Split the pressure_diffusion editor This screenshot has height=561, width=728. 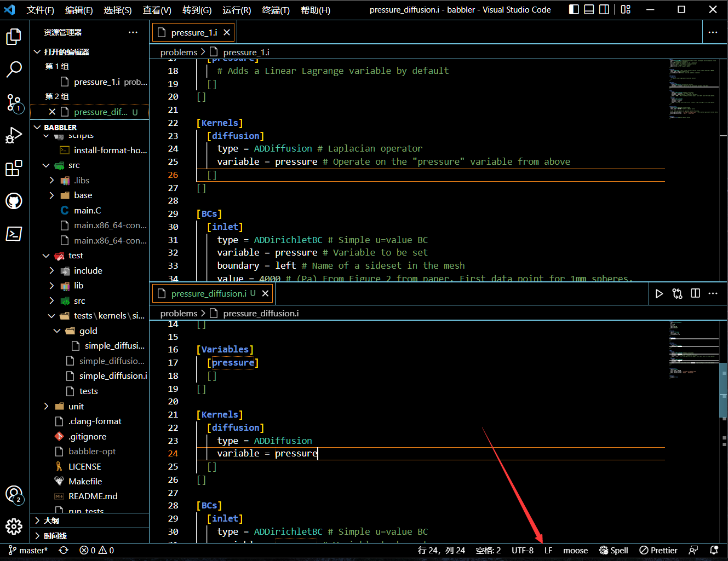point(695,293)
